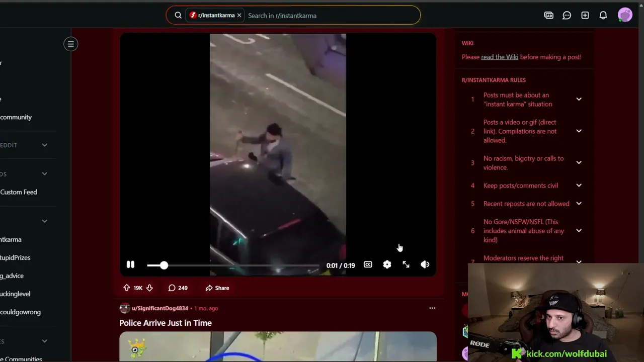Downvote the post with 19K votes
This screenshot has height=362, width=644.
point(149,288)
